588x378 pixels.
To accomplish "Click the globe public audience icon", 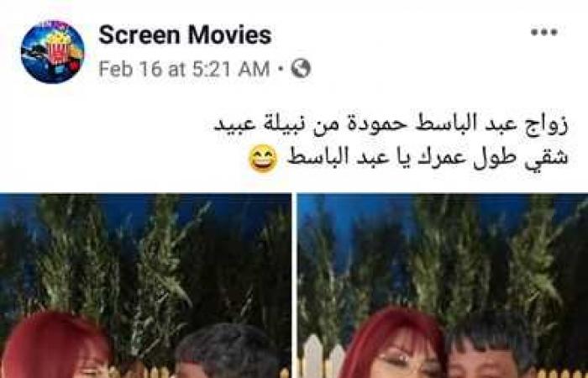I will click(301, 69).
